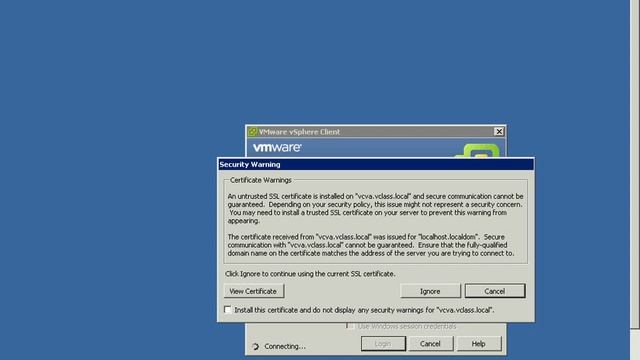Click the vmware logo in the banner

click(x=277, y=148)
